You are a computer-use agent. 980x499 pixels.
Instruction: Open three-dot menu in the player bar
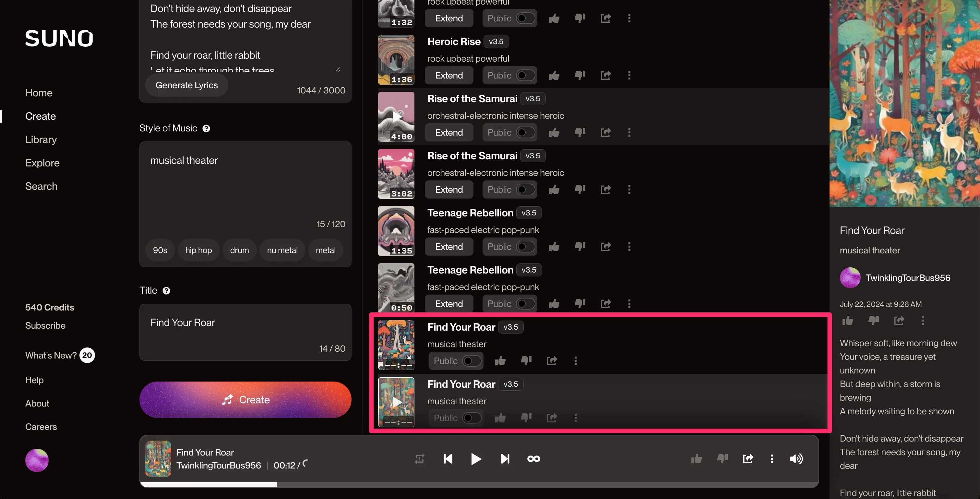771,459
